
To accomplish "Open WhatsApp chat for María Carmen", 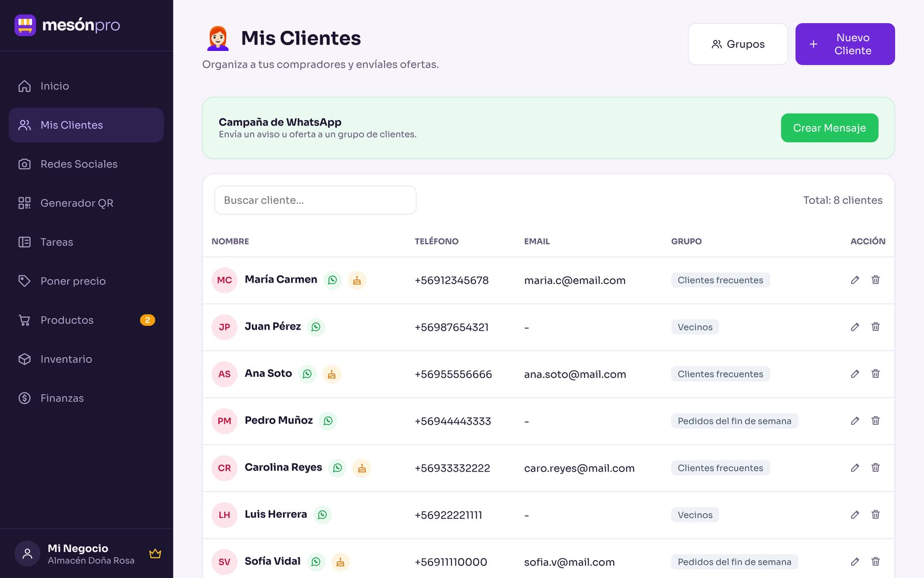I will point(333,280).
